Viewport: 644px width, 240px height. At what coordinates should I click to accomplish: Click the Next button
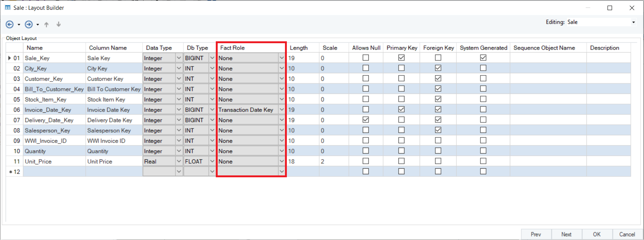tap(566, 234)
